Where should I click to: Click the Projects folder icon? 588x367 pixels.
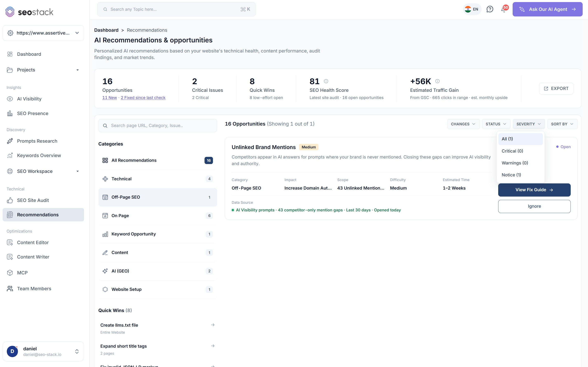[x=10, y=70]
